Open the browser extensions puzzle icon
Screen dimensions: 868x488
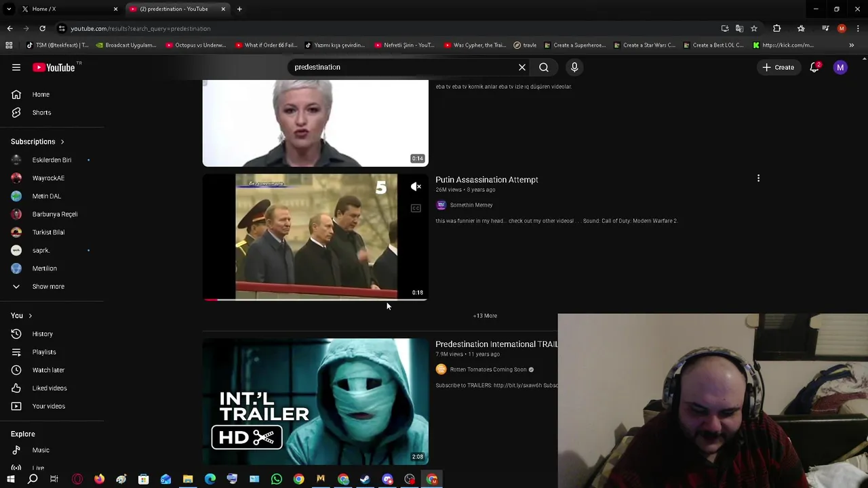pos(777,28)
